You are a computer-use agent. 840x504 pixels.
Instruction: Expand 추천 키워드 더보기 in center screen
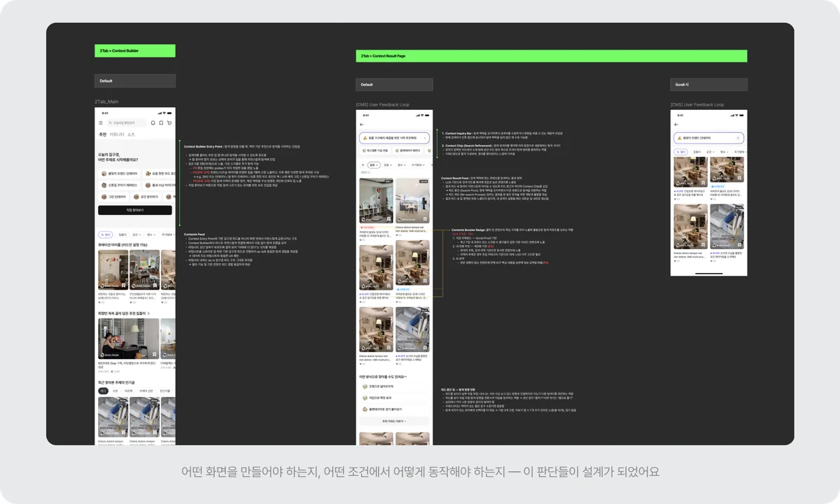(x=394, y=421)
